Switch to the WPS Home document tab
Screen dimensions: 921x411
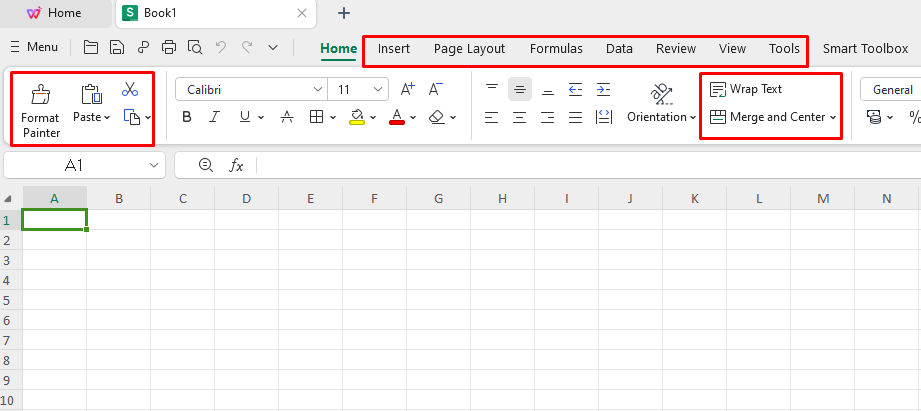pos(54,13)
